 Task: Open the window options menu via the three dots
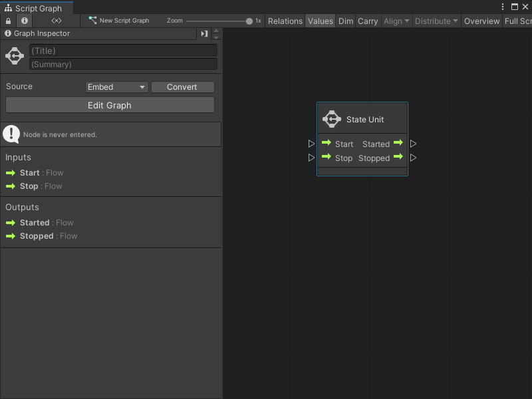pos(503,6)
